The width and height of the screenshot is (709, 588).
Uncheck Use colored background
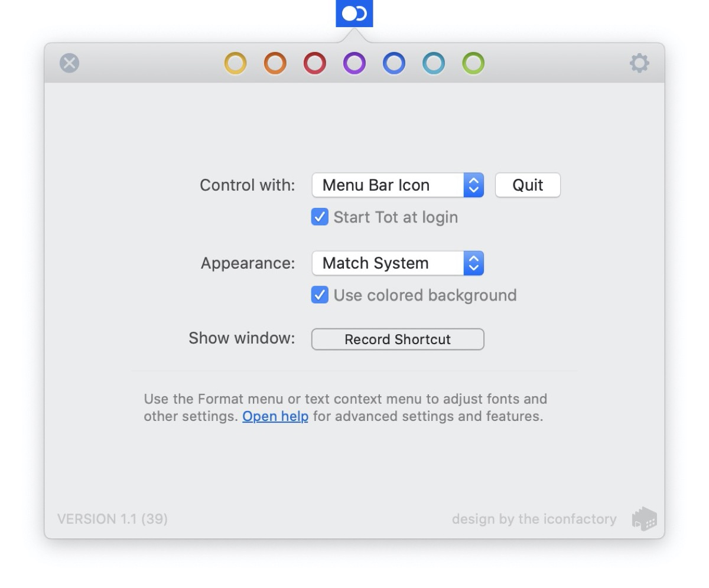pyautogui.click(x=320, y=295)
